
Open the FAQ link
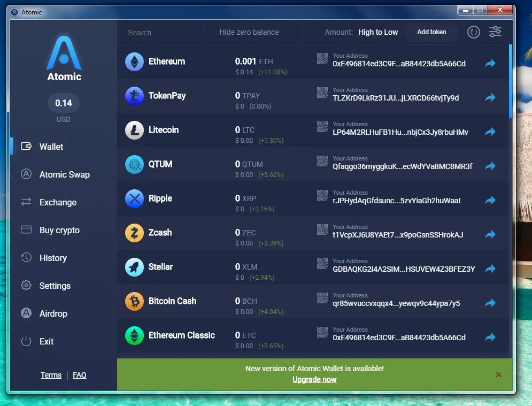79,375
